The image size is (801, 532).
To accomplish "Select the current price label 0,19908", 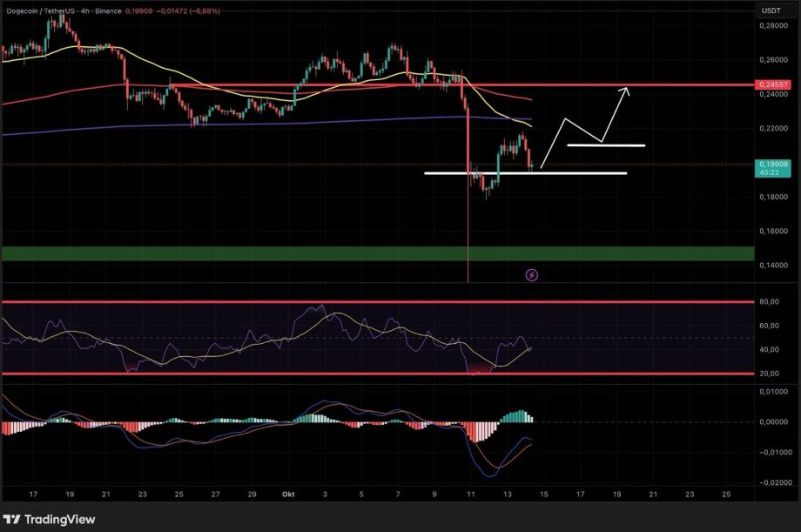I will (771, 164).
